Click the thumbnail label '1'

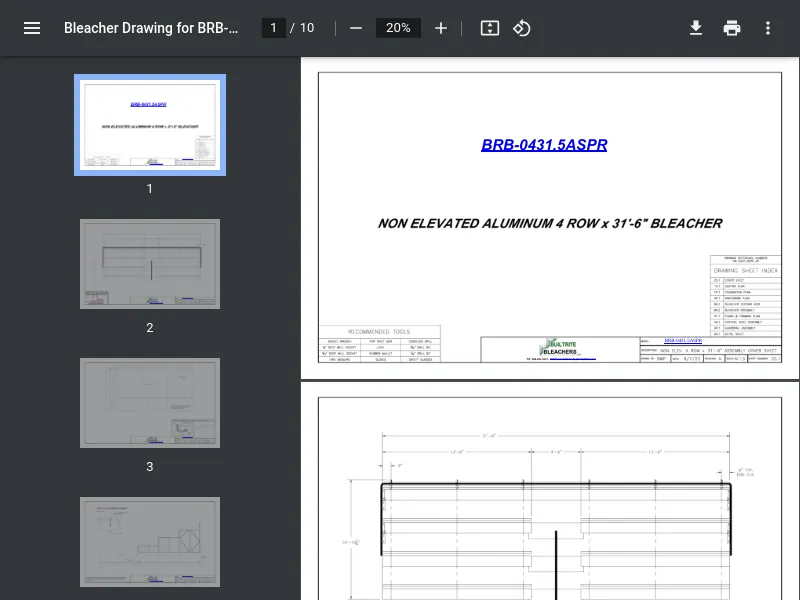149,189
